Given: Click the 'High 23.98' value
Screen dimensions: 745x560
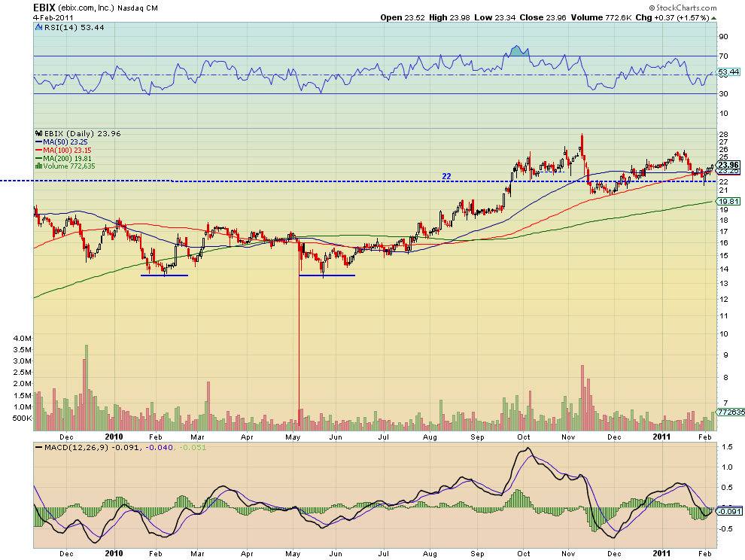Looking at the screenshot, I should point(449,17).
